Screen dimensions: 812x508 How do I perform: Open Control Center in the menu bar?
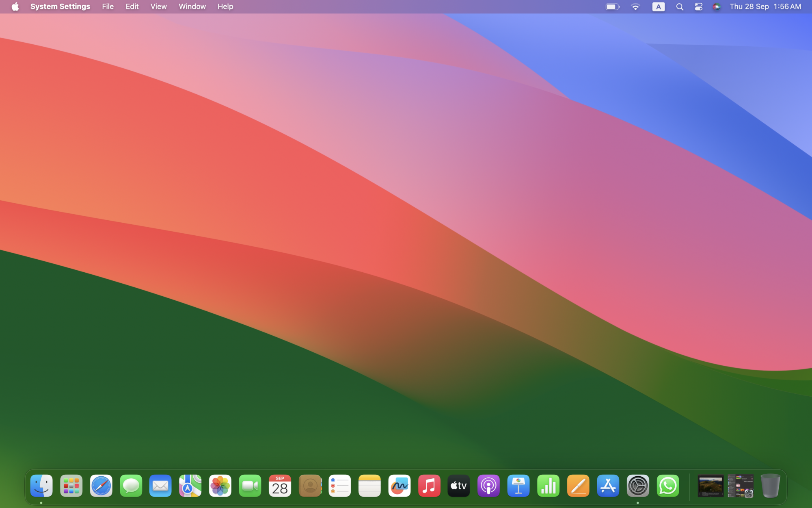(698, 7)
